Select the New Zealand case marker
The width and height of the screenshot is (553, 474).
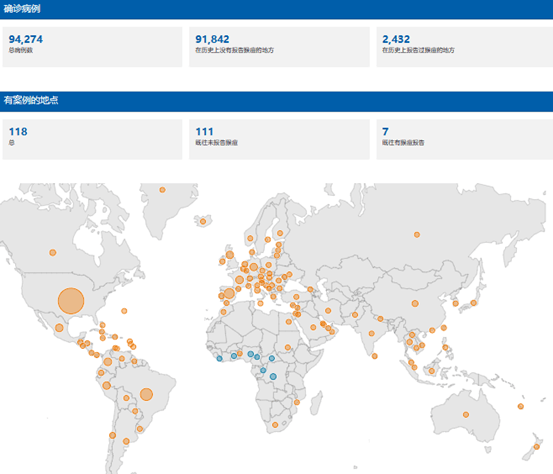point(536,447)
